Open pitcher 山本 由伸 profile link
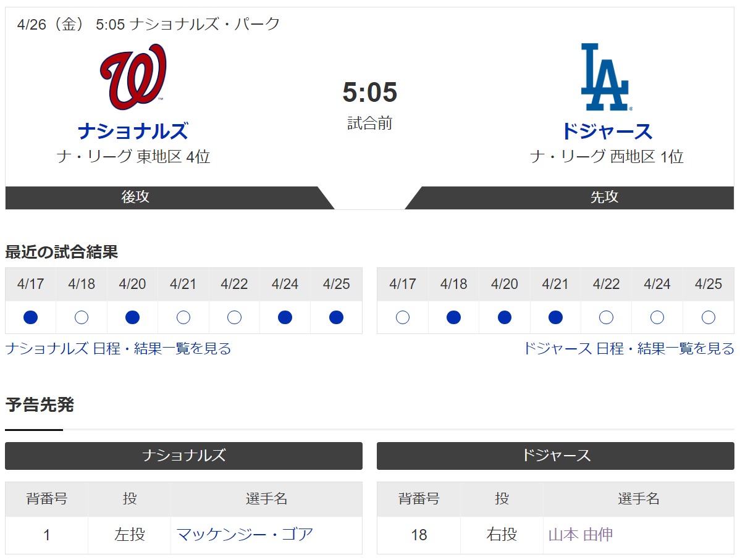740x560 pixels. 581,535
